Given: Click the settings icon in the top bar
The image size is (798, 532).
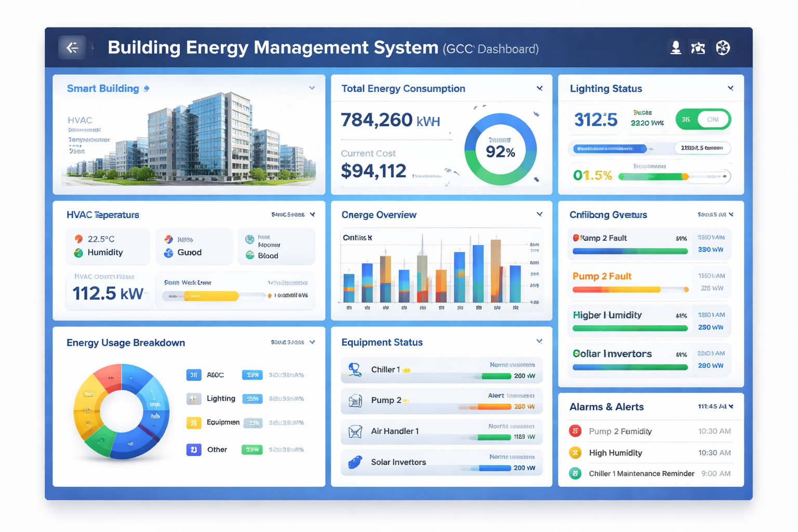Looking at the screenshot, I should click(x=699, y=47).
